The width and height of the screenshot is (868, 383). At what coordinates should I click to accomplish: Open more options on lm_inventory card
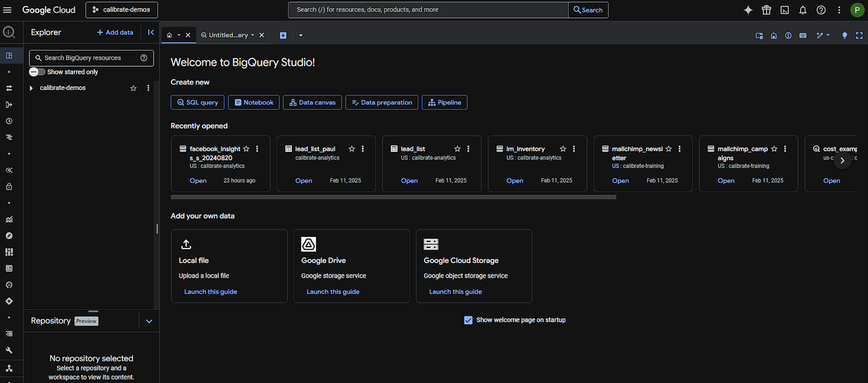pos(574,149)
